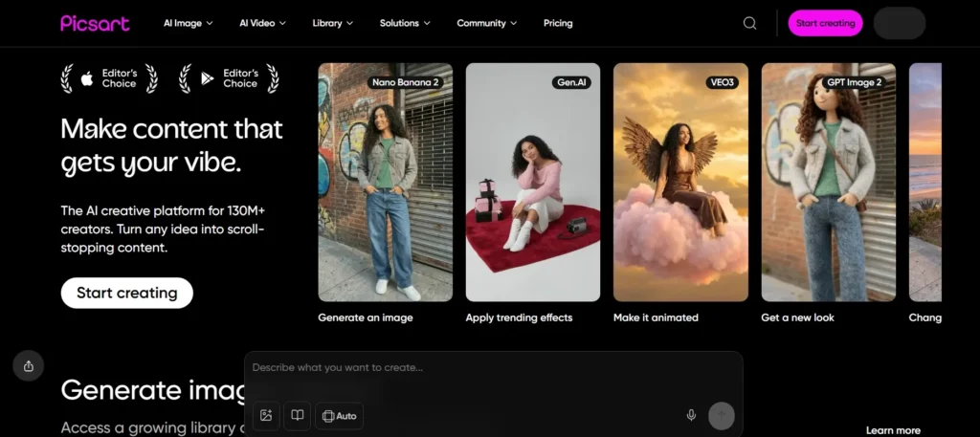Click the share icon on left edge
This screenshot has height=437, width=980.
point(29,365)
